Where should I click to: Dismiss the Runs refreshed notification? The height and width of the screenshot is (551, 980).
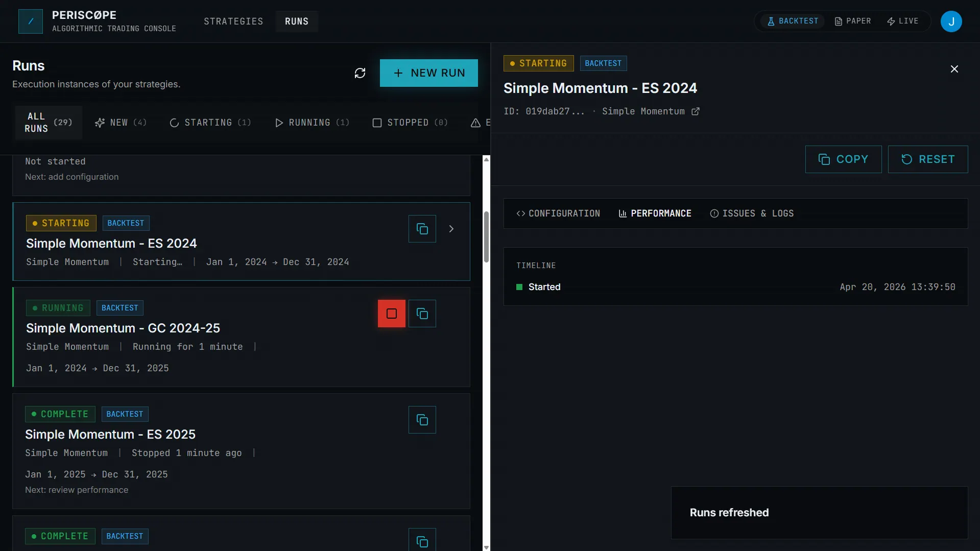click(x=820, y=513)
